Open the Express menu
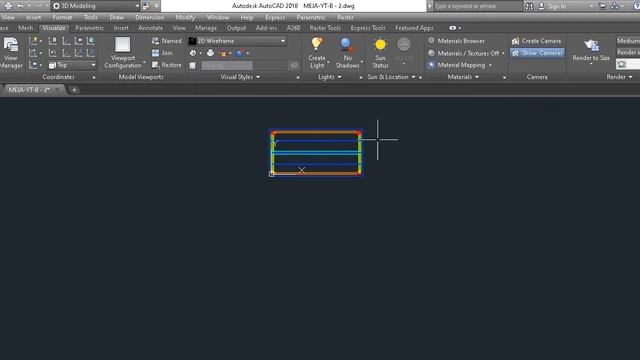The width and height of the screenshot is (640, 360). [275, 18]
